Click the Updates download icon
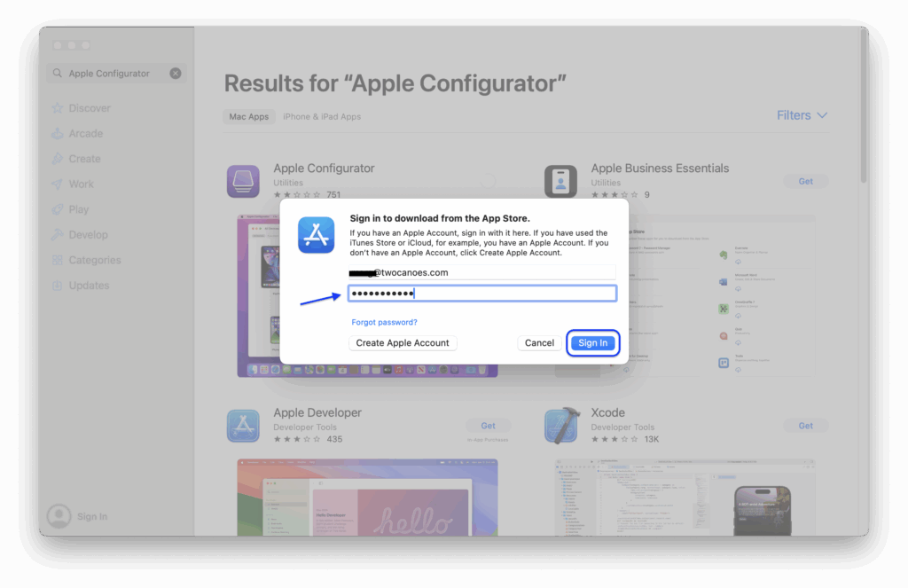Viewport: 908px width, 588px height. point(58,286)
